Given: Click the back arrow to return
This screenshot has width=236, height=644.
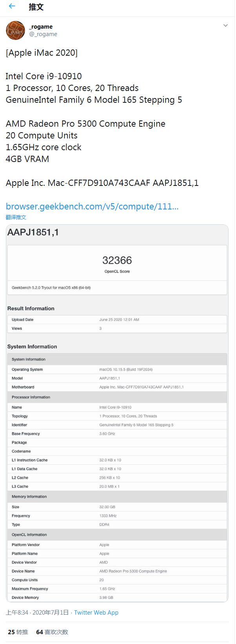Looking at the screenshot, I should point(12,7).
